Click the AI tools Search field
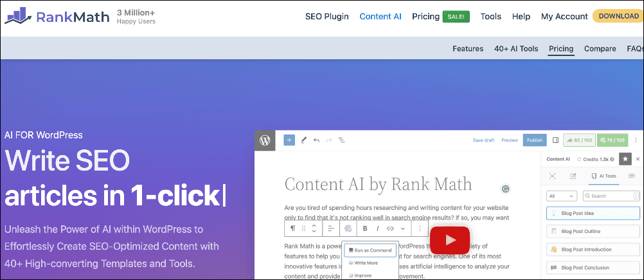Screen dimensions: 644x280 coord(611,196)
